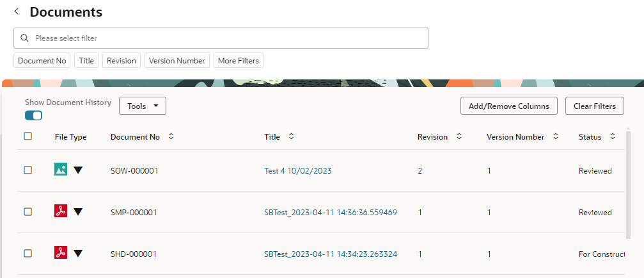Viewport: 644px width, 278px height.
Task: Tick the checkbox for SHD-000001 row
Action: [28, 253]
